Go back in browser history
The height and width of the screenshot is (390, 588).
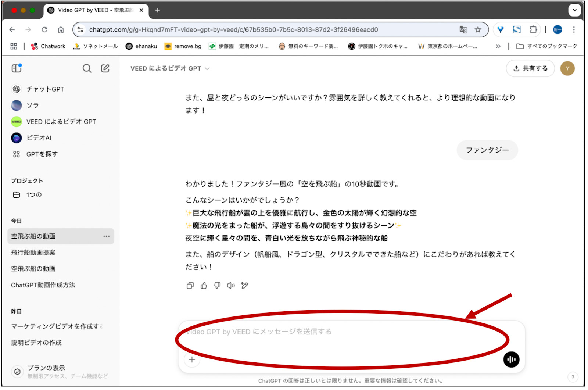tap(12, 30)
